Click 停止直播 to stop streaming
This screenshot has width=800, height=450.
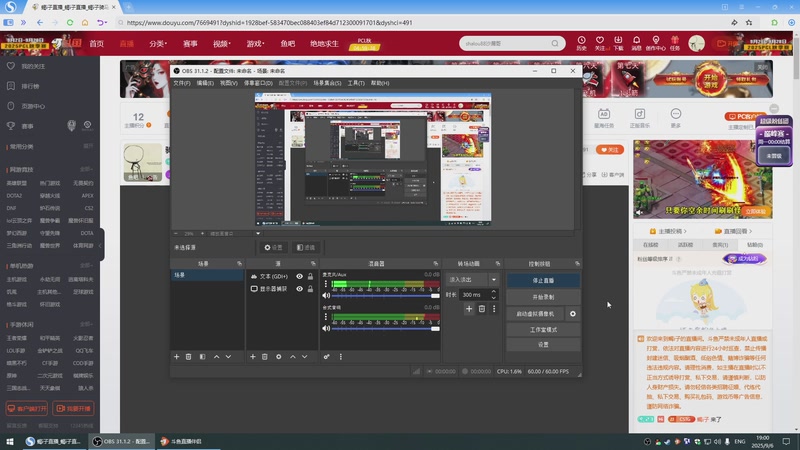click(x=543, y=281)
